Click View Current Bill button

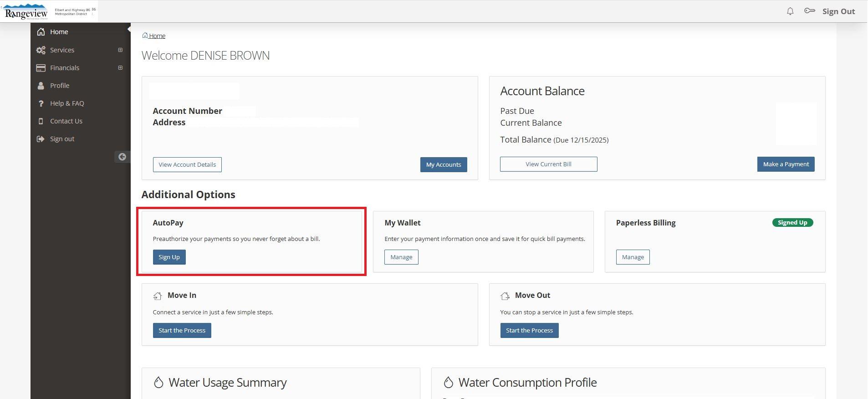click(x=548, y=164)
